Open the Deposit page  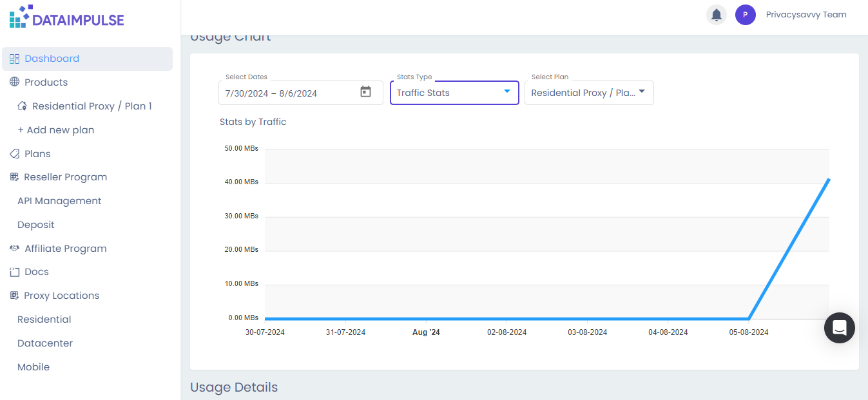pyautogui.click(x=35, y=224)
